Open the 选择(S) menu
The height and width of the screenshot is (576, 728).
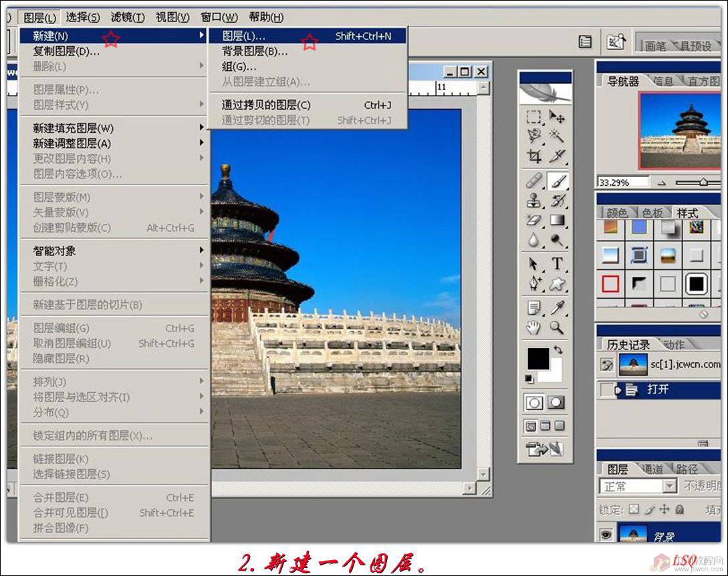tap(83, 17)
